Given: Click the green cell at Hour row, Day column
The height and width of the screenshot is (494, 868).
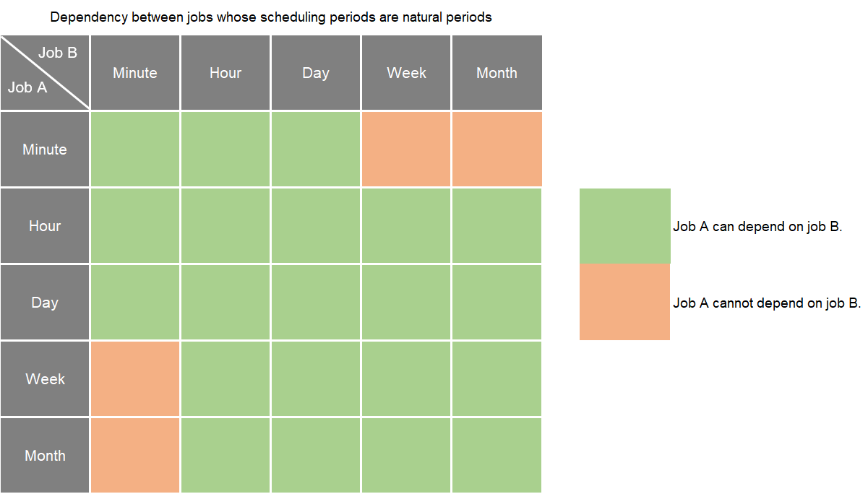Looking at the screenshot, I should [316, 225].
